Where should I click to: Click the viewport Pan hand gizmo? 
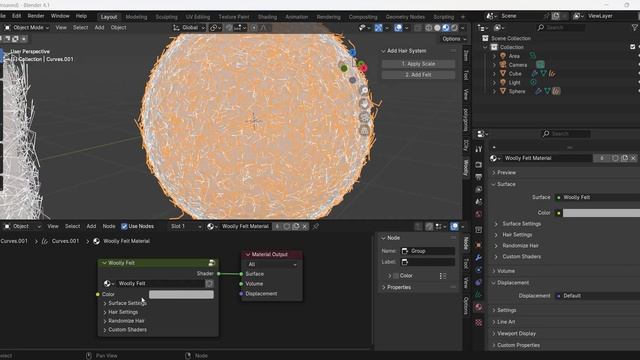tap(364, 104)
